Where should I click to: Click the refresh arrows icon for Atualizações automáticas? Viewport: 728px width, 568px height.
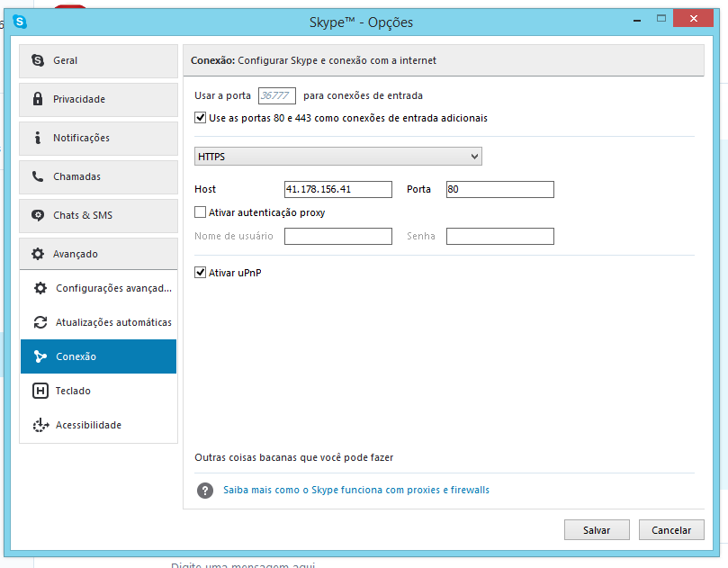40,322
